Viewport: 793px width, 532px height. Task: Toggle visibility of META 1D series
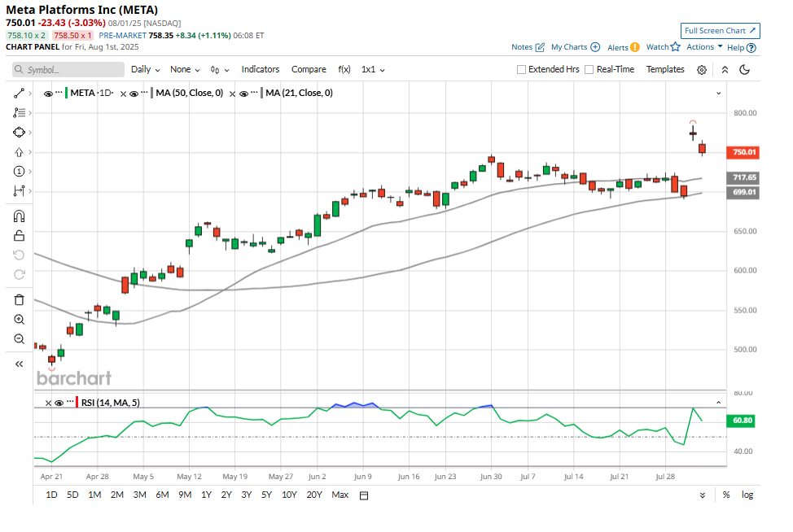coord(48,94)
